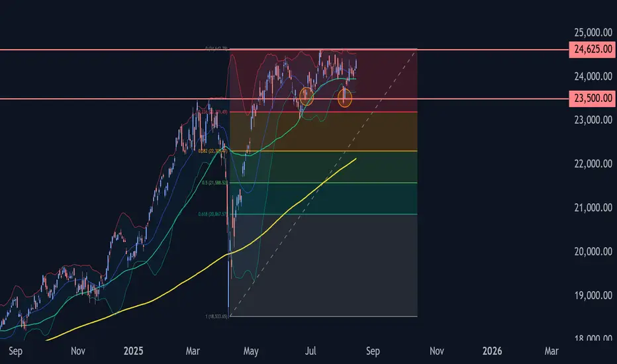Click the 20,000.00 price axis label

point(593,251)
